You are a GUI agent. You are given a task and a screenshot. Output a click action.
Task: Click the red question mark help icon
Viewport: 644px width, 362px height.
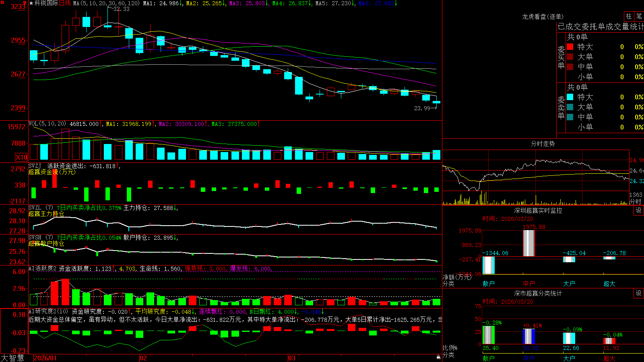(x=25, y=3)
